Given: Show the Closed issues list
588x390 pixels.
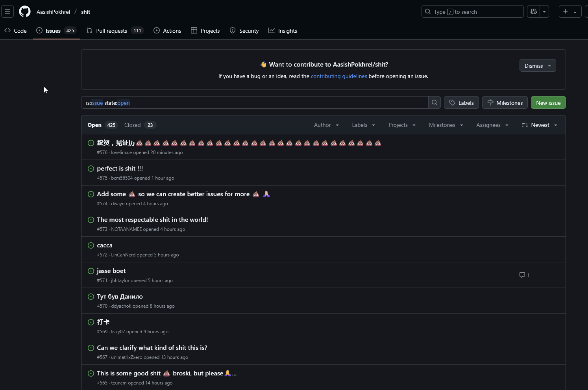Looking at the screenshot, I should 132,125.
